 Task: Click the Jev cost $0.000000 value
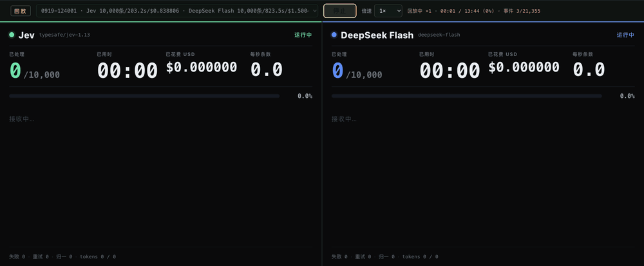tap(201, 67)
